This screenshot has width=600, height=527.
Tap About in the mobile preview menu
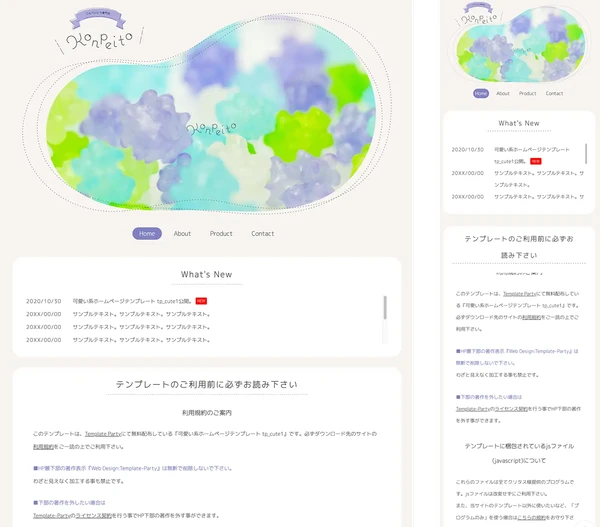[x=503, y=93]
